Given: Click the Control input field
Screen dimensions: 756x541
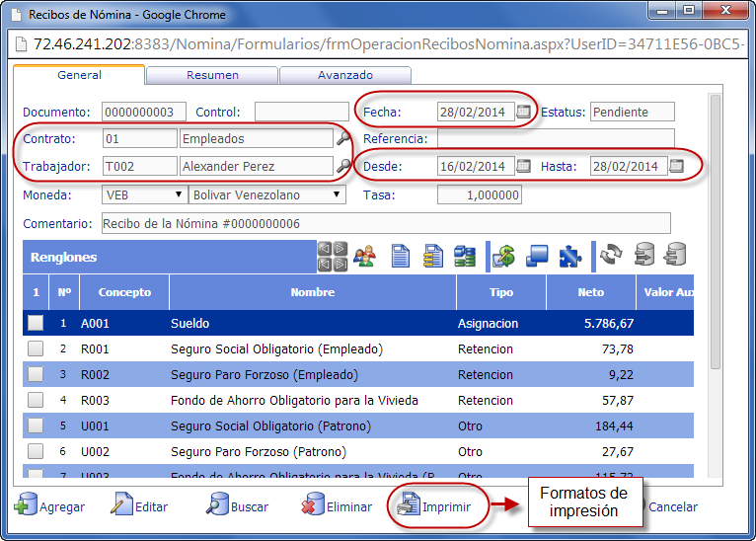Looking at the screenshot, I should (302, 112).
